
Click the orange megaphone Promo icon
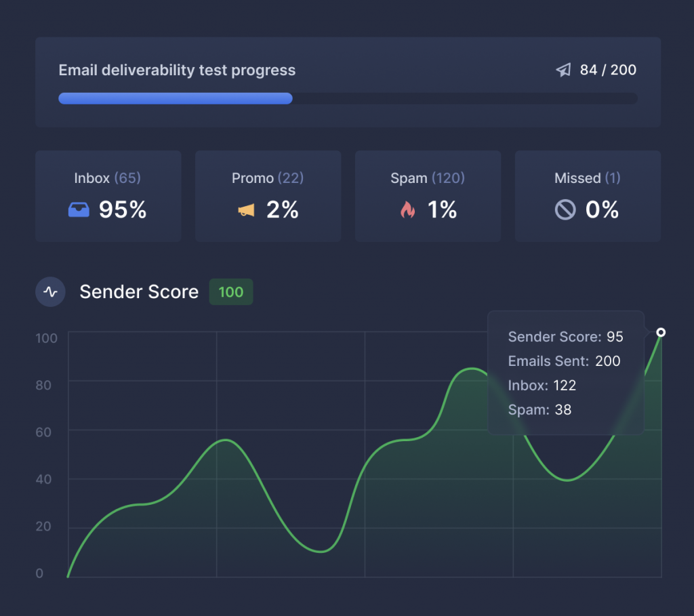click(246, 211)
